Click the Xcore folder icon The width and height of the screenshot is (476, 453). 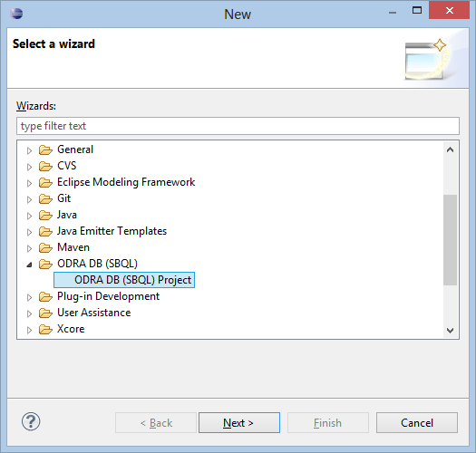(x=45, y=330)
